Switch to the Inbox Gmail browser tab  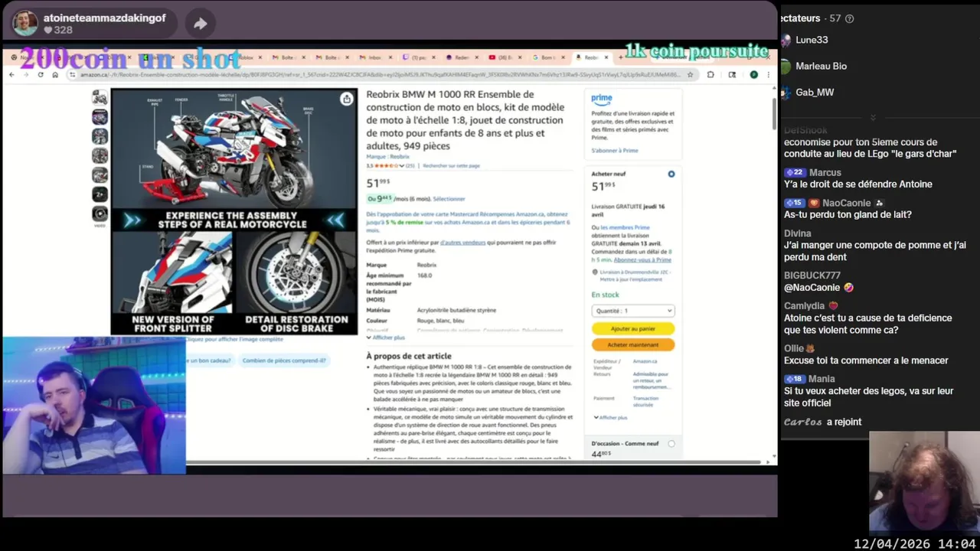coord(376,57)
